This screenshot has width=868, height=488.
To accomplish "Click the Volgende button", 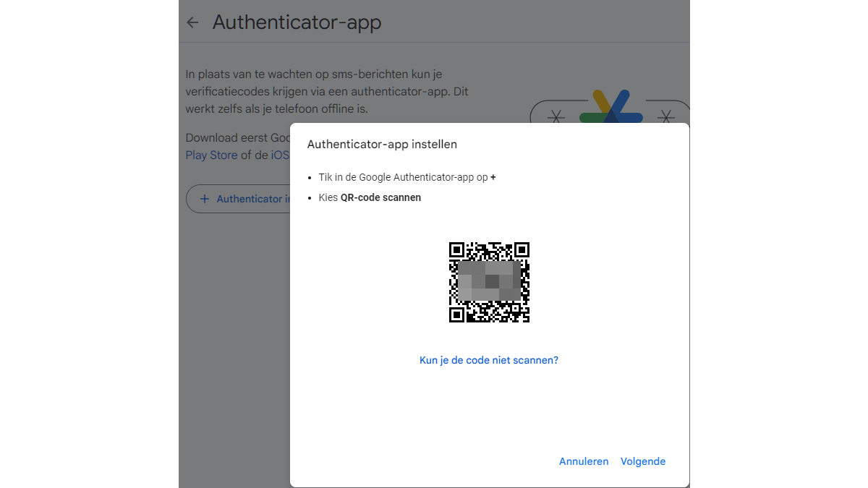I will 643,461.
